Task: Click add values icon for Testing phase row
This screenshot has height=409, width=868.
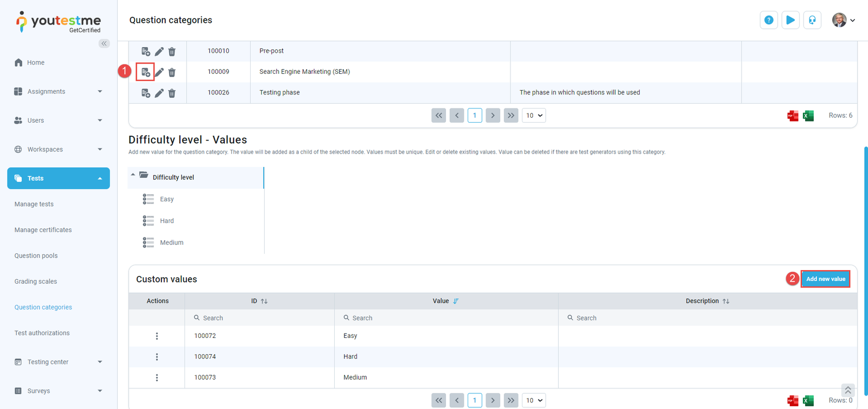Action: coord(145,93)
